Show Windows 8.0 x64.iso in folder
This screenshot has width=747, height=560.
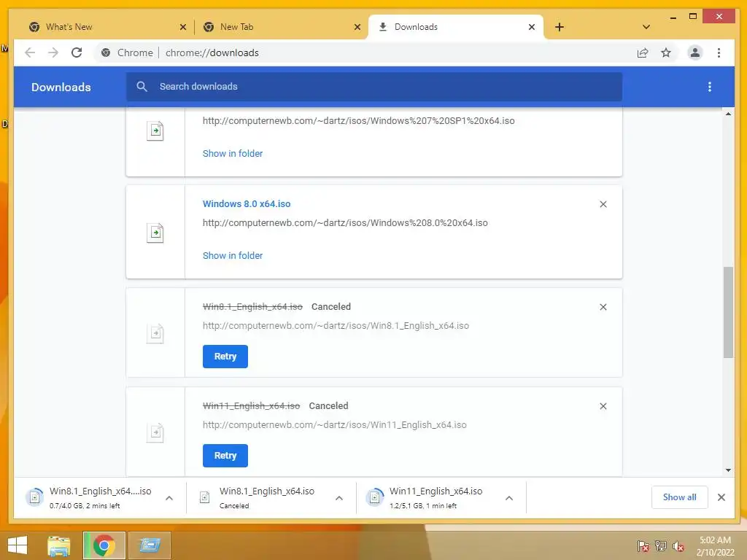coord(233,256)
